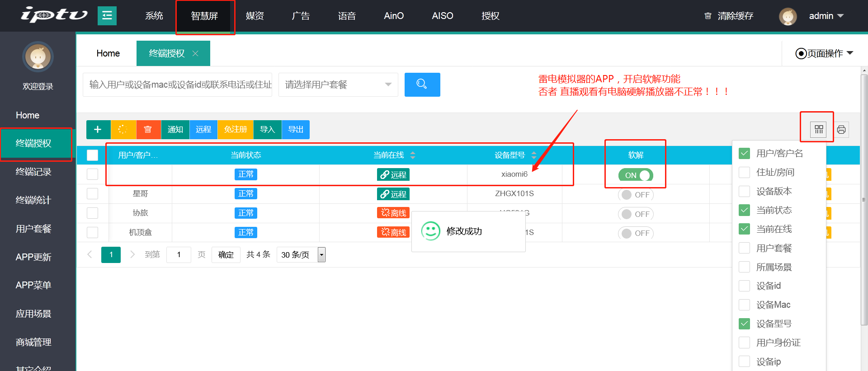Click the 免注册 button
868x371 pixels.
point(236,130)
